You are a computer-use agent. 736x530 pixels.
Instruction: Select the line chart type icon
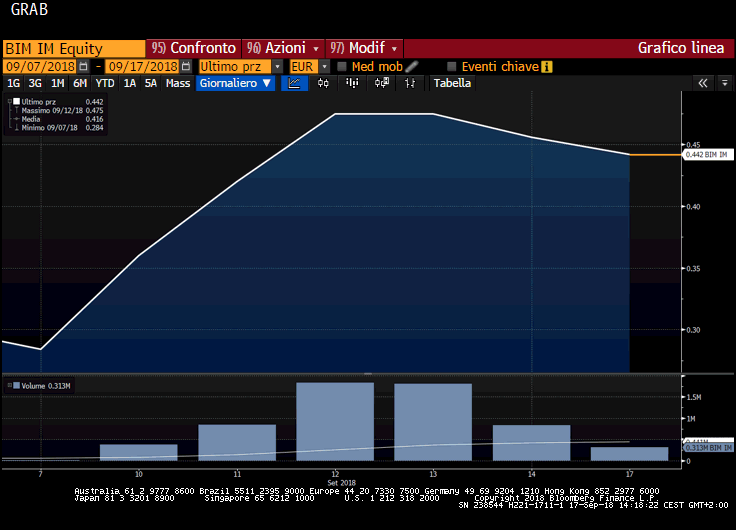pyautogui.click(x=294, y=84)
